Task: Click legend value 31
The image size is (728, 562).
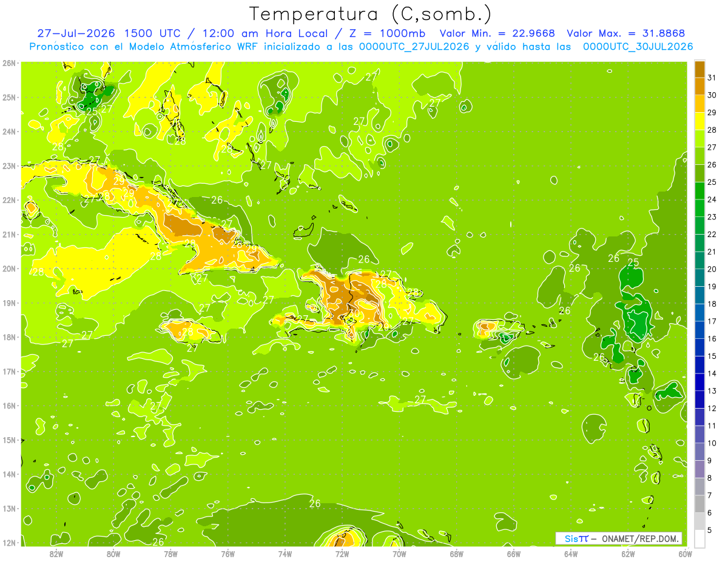Action: point(712,78)
